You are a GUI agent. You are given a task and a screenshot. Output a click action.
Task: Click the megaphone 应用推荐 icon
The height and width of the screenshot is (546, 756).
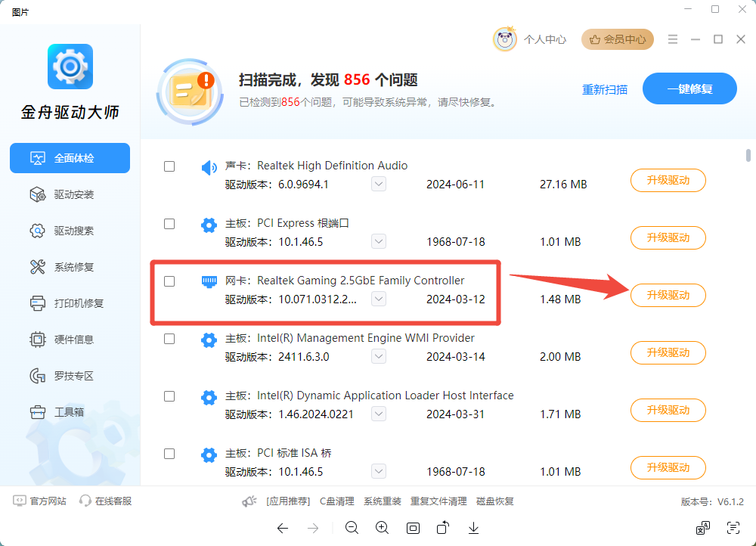pyautogui.click(x=249, y=501)
